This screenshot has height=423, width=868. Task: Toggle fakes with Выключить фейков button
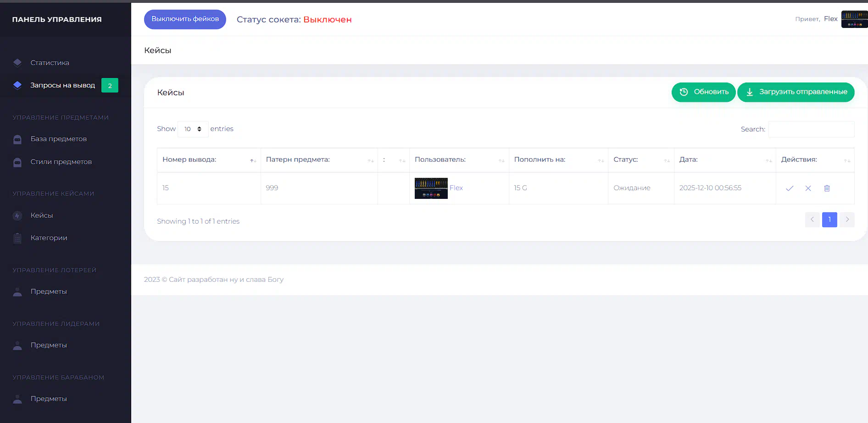click(x=185, y=19)
